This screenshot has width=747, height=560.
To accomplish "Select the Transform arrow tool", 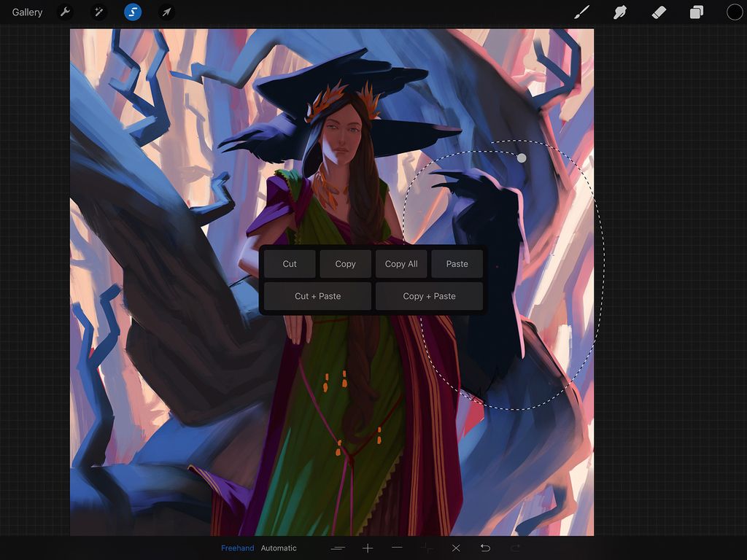I will [x=166, y=12].
